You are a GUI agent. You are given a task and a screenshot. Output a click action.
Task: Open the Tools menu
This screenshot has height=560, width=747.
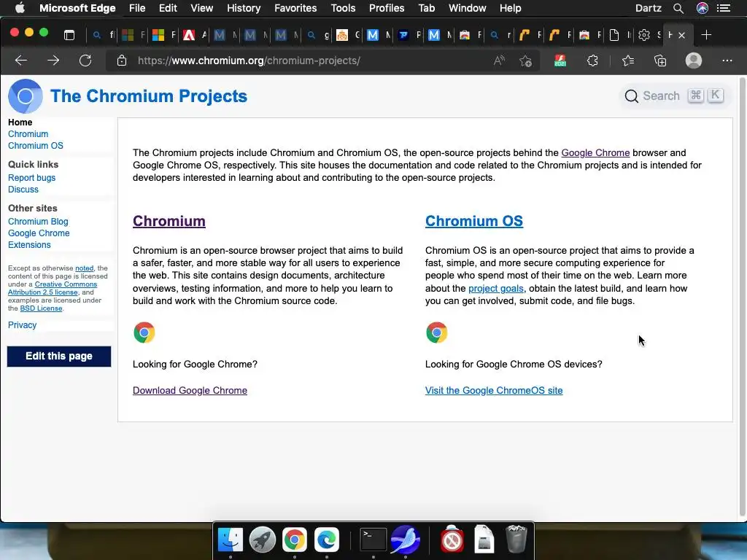pos(343,8)
